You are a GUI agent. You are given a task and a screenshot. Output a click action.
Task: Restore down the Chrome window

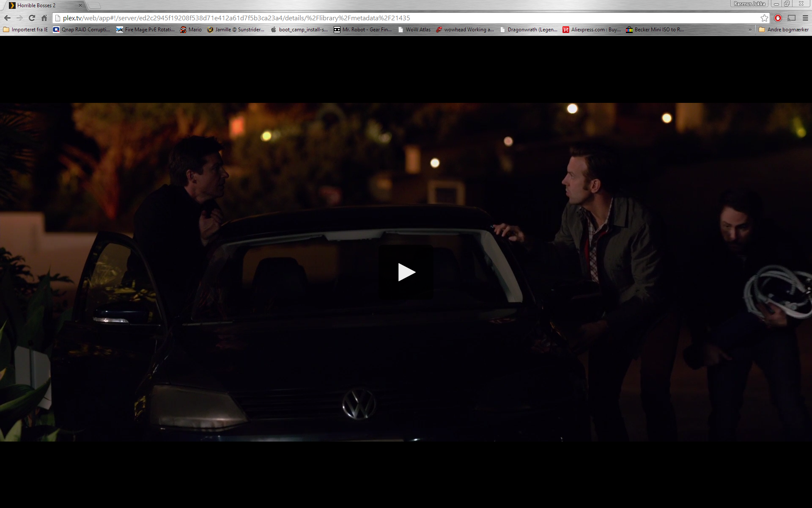tap(787, 4)
